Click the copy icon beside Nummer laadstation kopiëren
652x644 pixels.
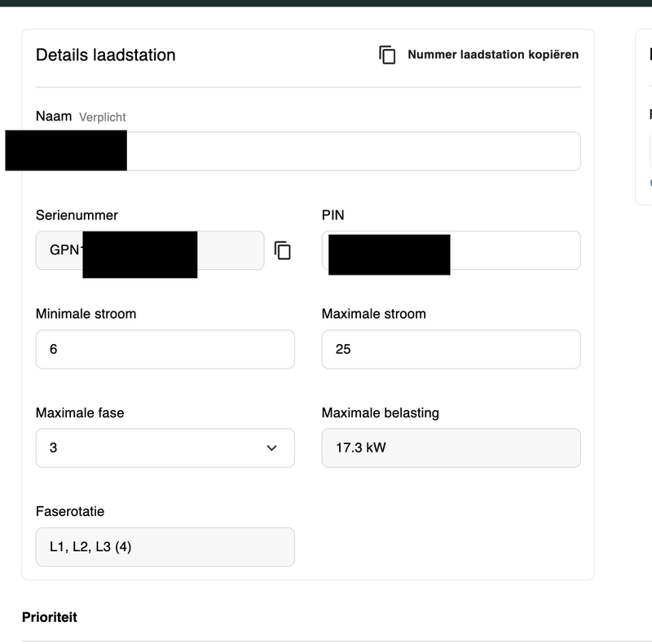tap(387, 55)
